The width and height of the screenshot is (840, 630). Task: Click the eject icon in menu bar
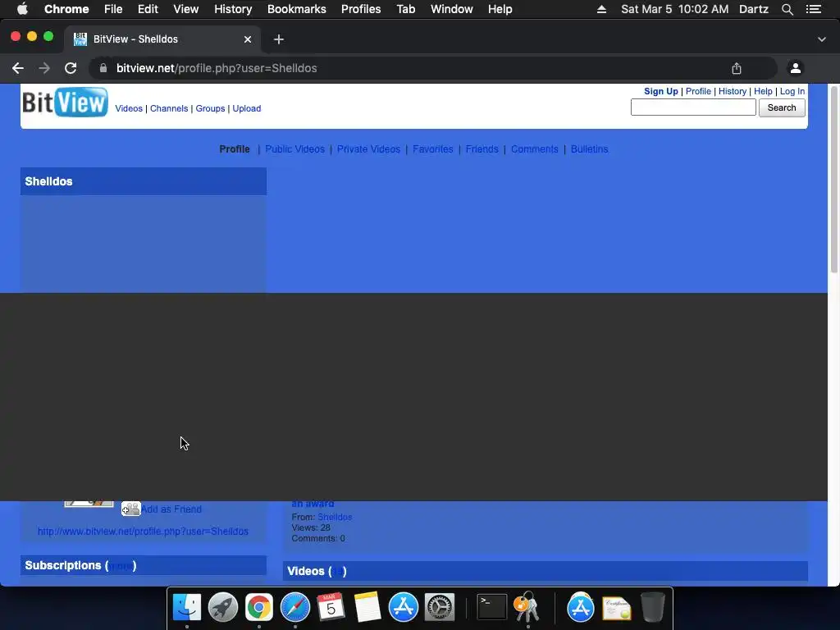coord(601,9)
